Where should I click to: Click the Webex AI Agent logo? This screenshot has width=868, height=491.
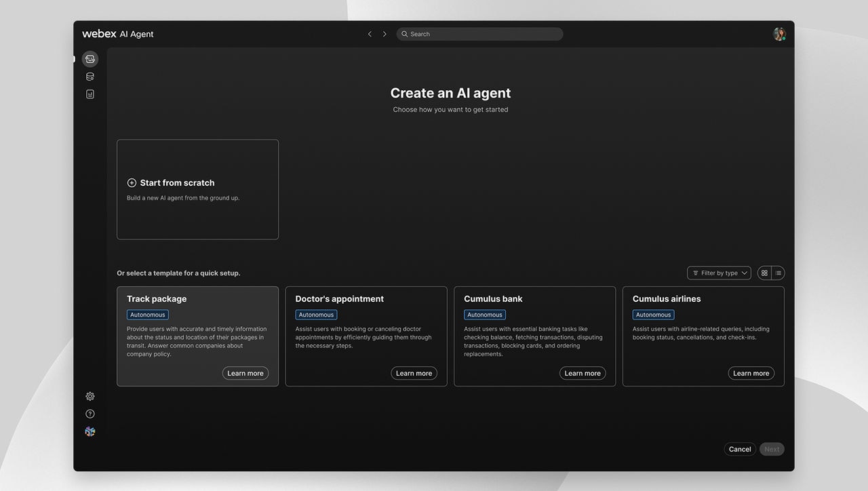[x=118, y=34]
